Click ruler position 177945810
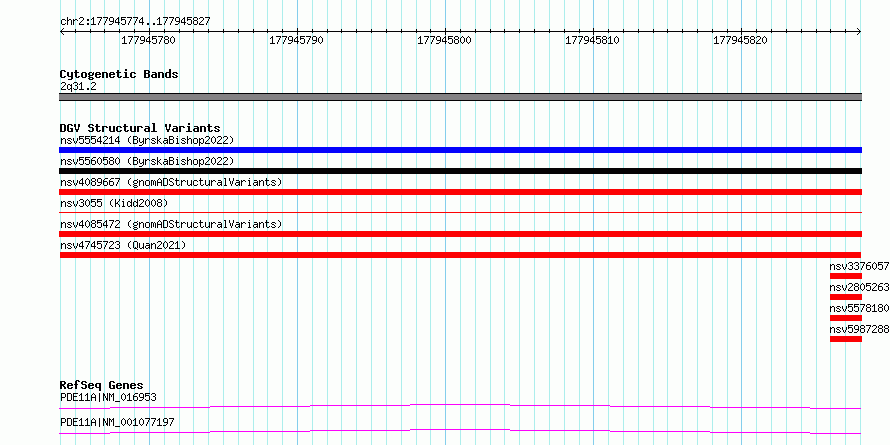890x445 pixels. click(x=593, y=40)
